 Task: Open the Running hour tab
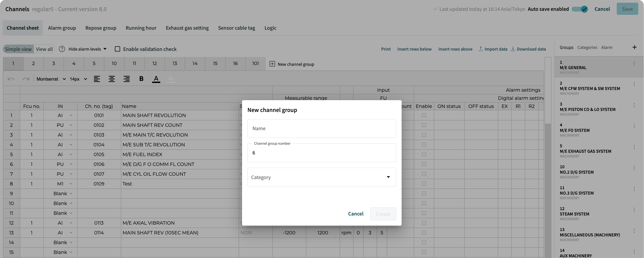click(x=141, y=28)
